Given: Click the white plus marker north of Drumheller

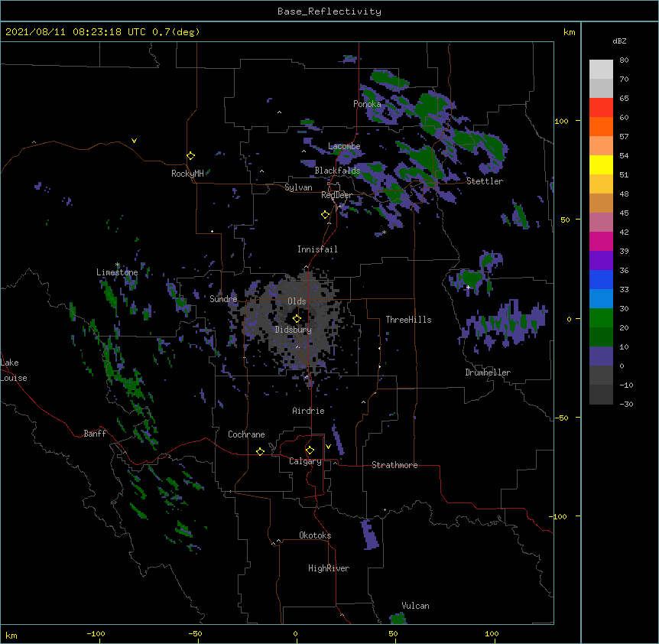Looking at the screenshot, I should point(468,287).
